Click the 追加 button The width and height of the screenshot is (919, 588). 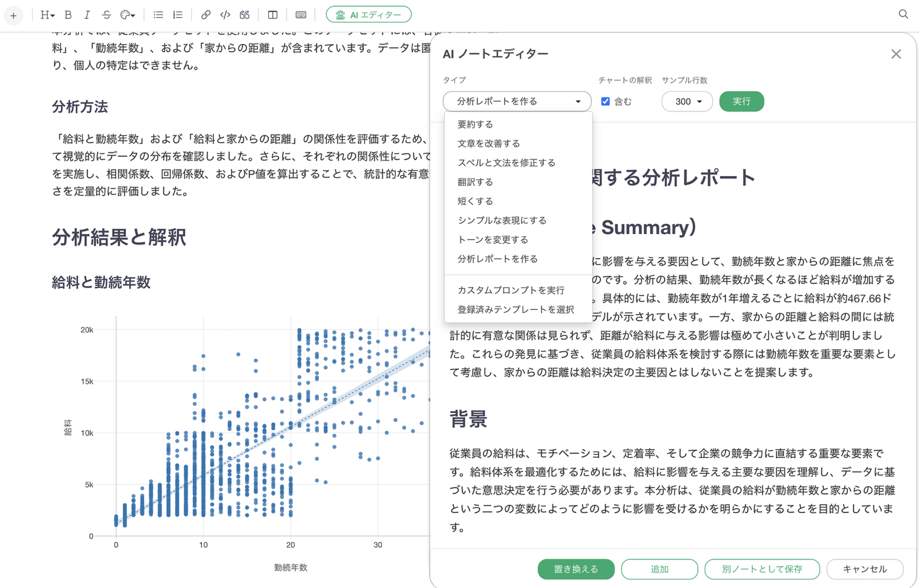(659, 569)
